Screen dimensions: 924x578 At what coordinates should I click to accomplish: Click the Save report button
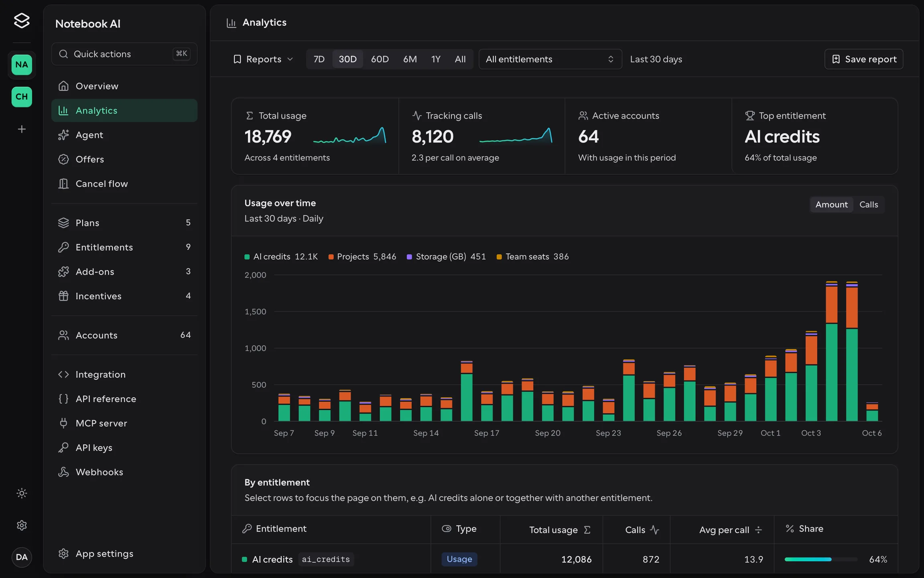(864, 59)
